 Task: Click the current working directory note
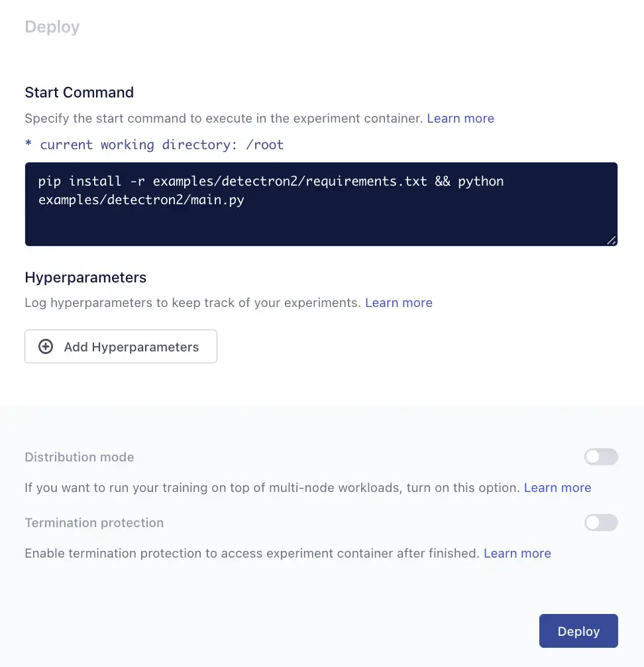[154, 145]
